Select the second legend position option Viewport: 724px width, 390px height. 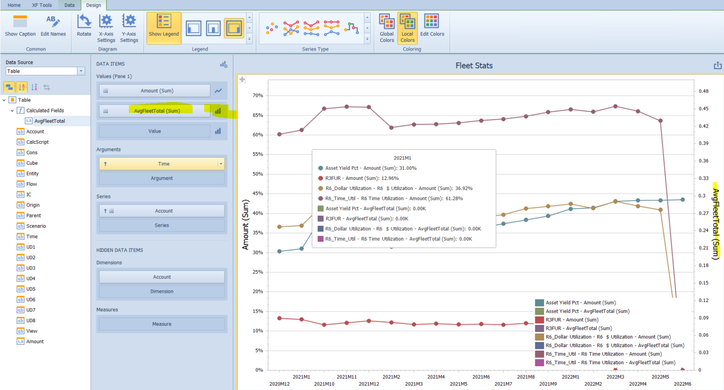[213, 28]
